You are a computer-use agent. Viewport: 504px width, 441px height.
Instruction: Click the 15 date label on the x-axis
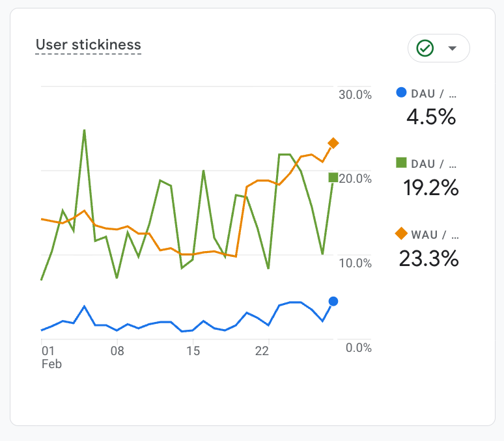192,351
